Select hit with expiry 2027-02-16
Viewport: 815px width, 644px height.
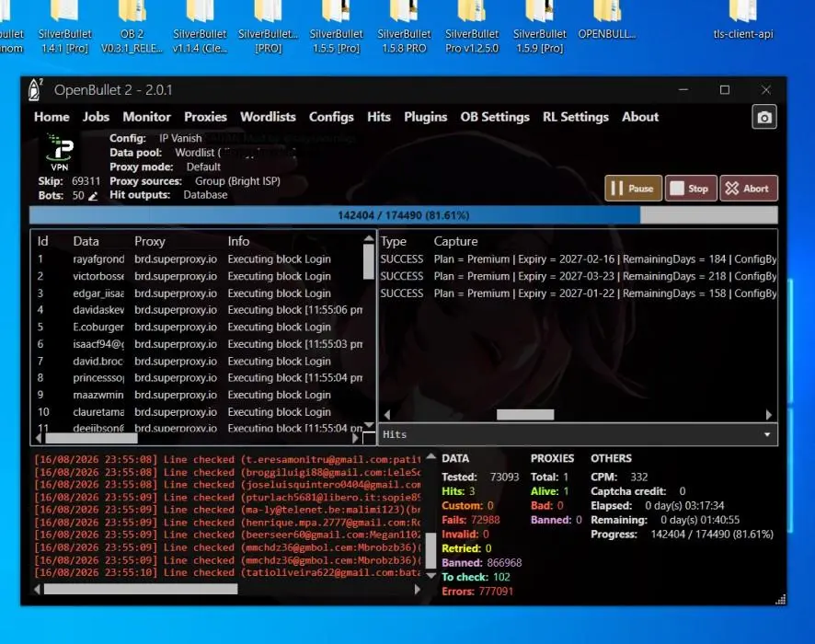(578, 259)
